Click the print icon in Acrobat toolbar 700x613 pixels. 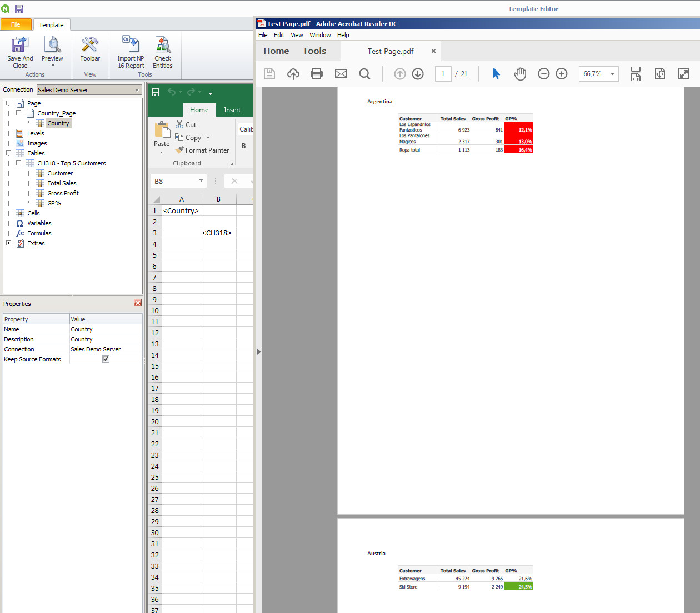317,74
